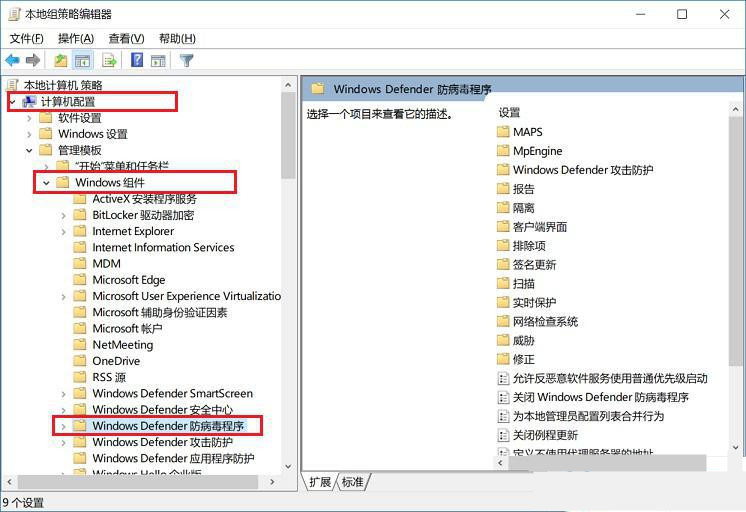This screenshot has width=746, height=512.
Task: Open the blue Help question mark icon
Action: click(x=137, y=60)
